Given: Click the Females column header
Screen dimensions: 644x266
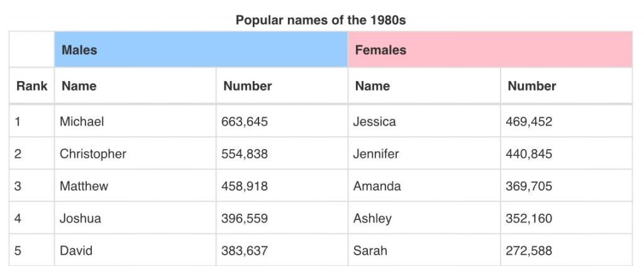Looking at the screenshot, I should [x=490, y=50].
